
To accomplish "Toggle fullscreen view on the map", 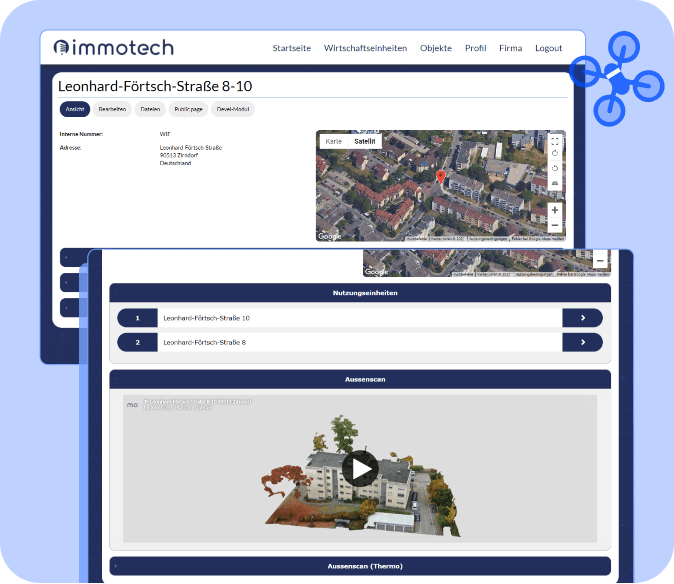I will click(x=555, y=141).
